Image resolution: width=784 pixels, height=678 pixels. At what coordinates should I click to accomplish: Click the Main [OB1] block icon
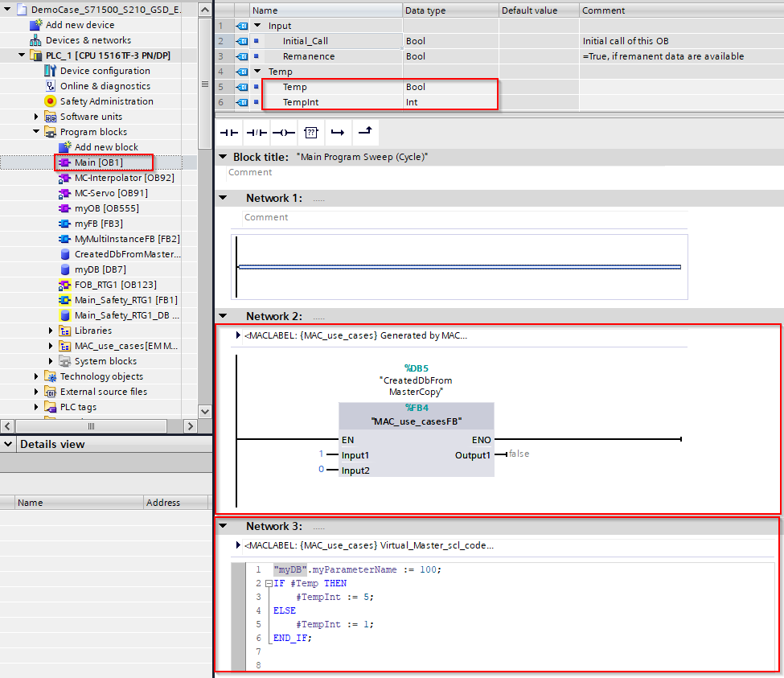click(64, 162)
